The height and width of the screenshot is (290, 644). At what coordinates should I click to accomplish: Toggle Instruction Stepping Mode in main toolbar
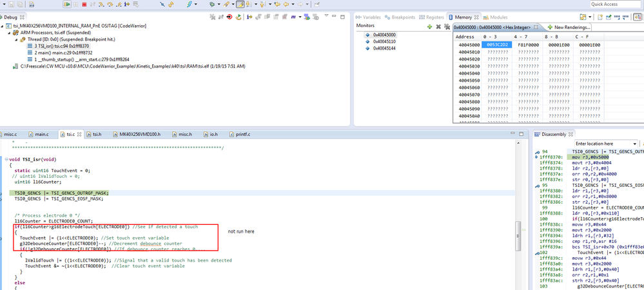(x=127, y=4)
